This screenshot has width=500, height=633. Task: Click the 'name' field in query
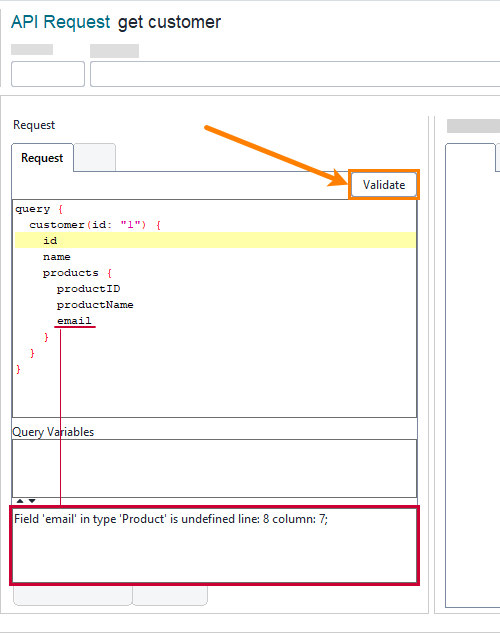pyautogui.click(x=57, y=257)
